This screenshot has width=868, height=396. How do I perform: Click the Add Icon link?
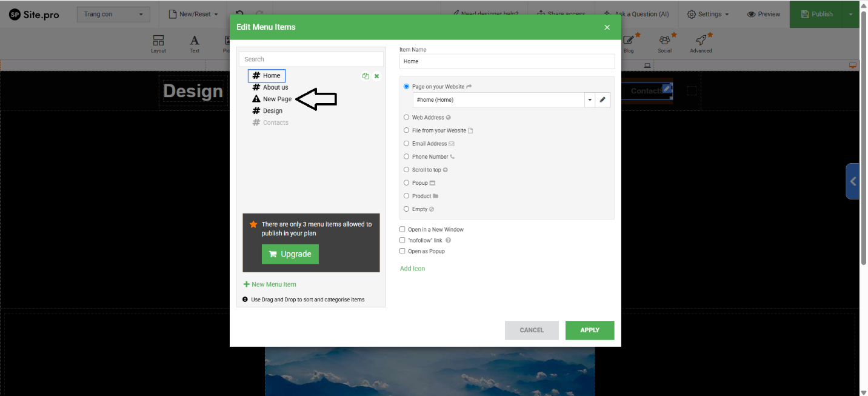(x=412, y=269)
